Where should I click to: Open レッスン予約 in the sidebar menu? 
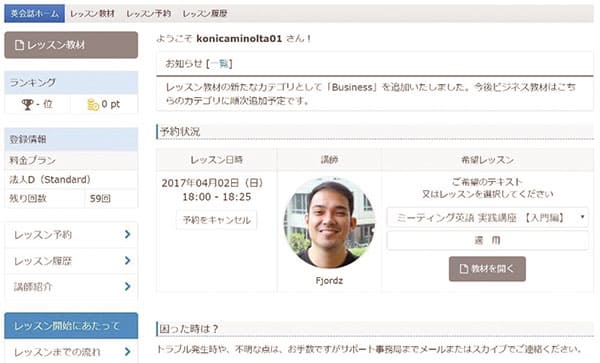pyautogui.click(x=71, y=234)
